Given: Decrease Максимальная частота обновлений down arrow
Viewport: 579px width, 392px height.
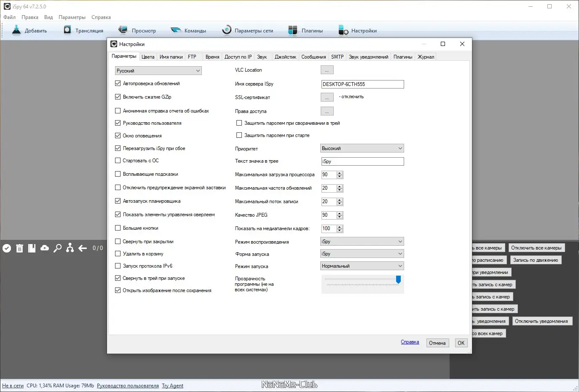Looking at the screenshot, I should (340, 190).
